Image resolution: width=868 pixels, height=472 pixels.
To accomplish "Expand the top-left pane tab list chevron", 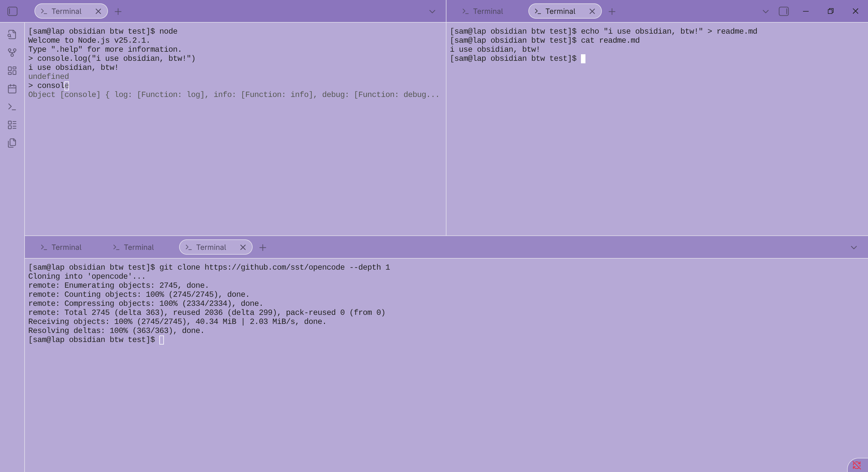I will pyautogui.click(x=432, y=12).
